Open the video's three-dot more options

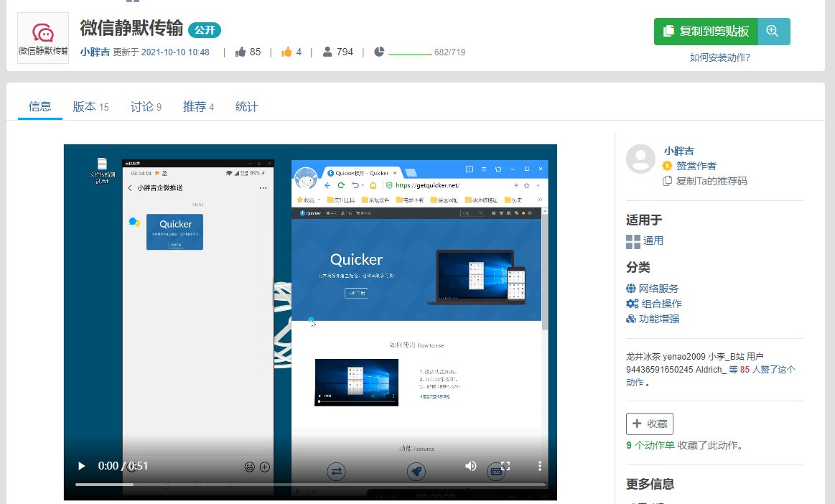click(539, 466)
